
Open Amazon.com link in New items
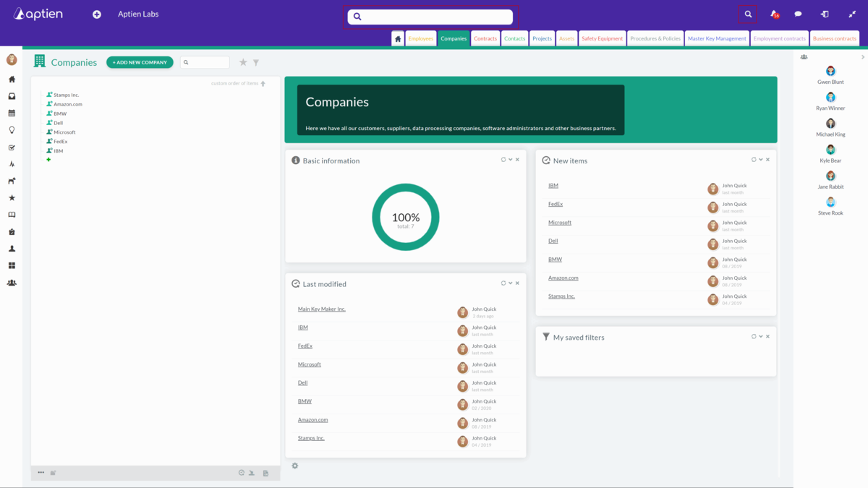(563, 278)
